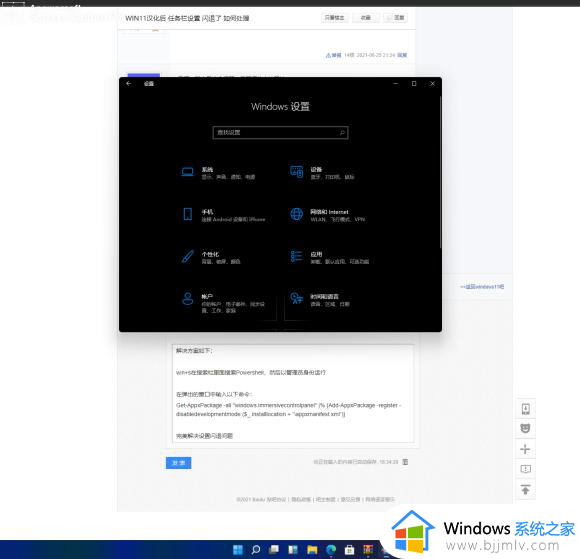Open the 帐户 (Accounts) settings category

223,303
